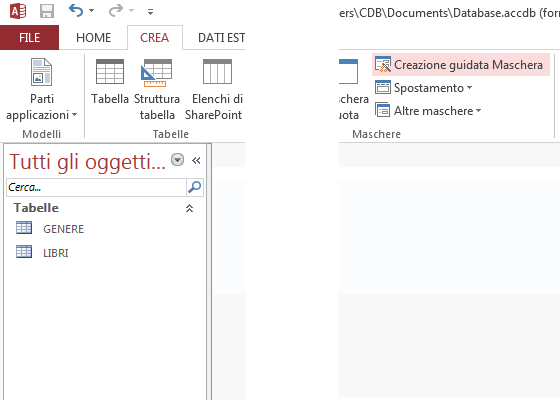Launch Creazione guidata Maschera wizard
560x400 pixels.
pos(461,65)
